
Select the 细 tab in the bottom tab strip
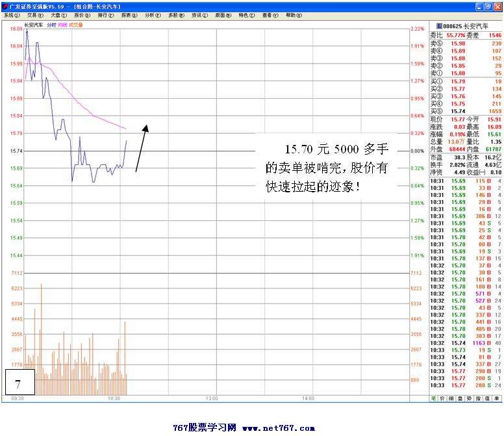pyautogui.click(x=452, y=398)
